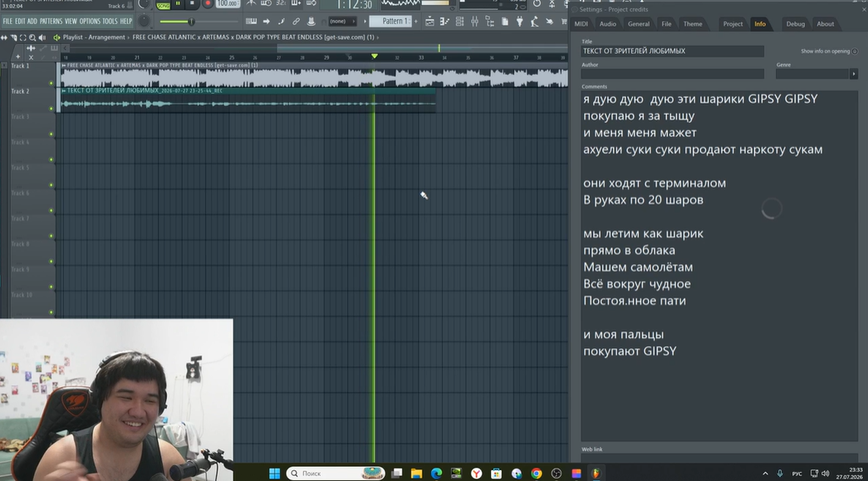This screenshot has width=868, height=481.
Task: Click the red record button
Action: coord(208,4)
